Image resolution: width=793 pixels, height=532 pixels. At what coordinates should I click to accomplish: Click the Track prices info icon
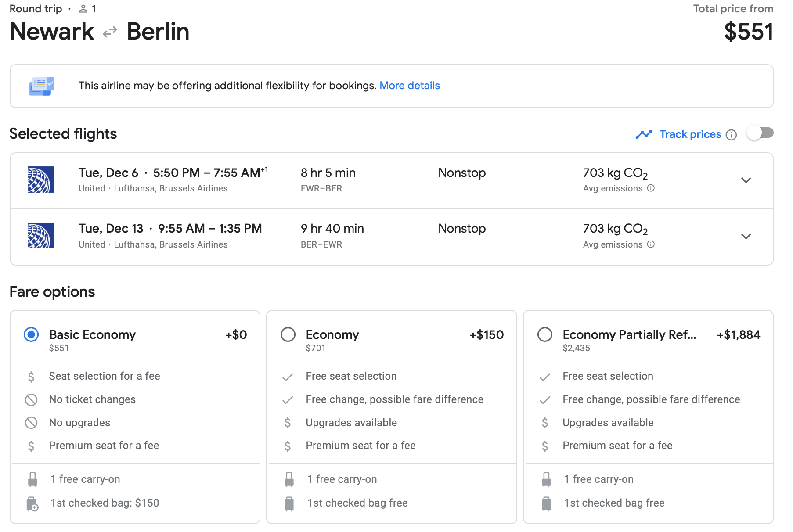tap(731, 135)
